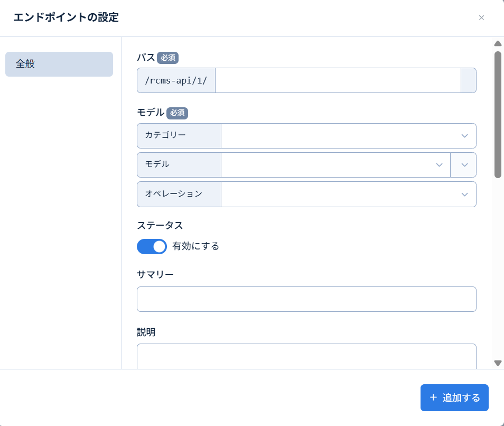The width and height of the screenshot is (504, 426).
Task: Click the scrollbar thumb on the right
Action: 497,111
